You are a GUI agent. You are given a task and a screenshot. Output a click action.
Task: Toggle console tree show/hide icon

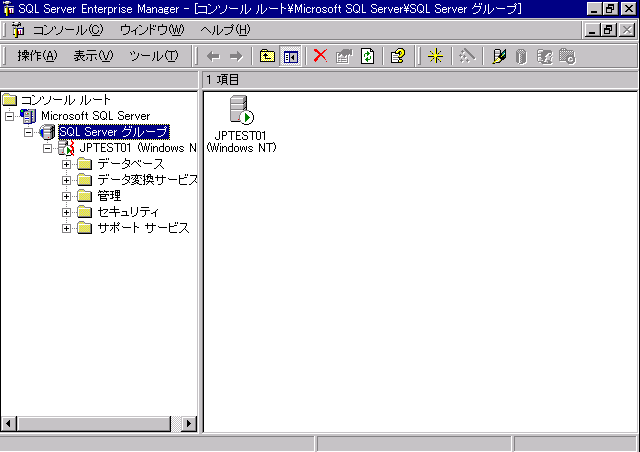tap(290, 56)
